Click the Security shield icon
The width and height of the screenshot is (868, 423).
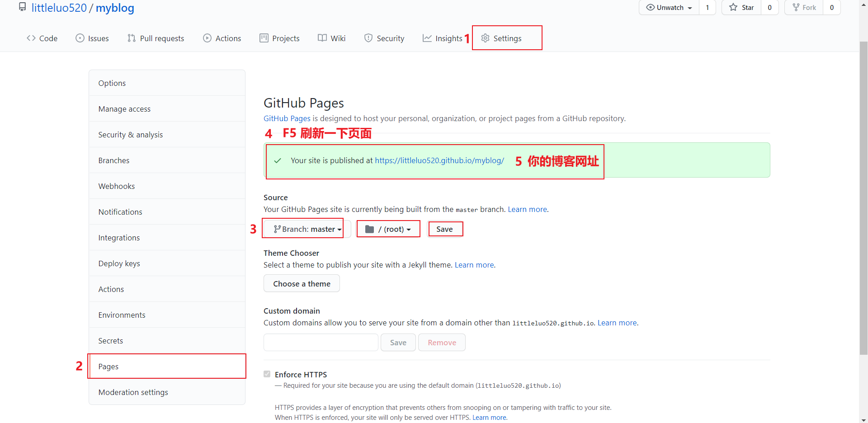[368, 38]
